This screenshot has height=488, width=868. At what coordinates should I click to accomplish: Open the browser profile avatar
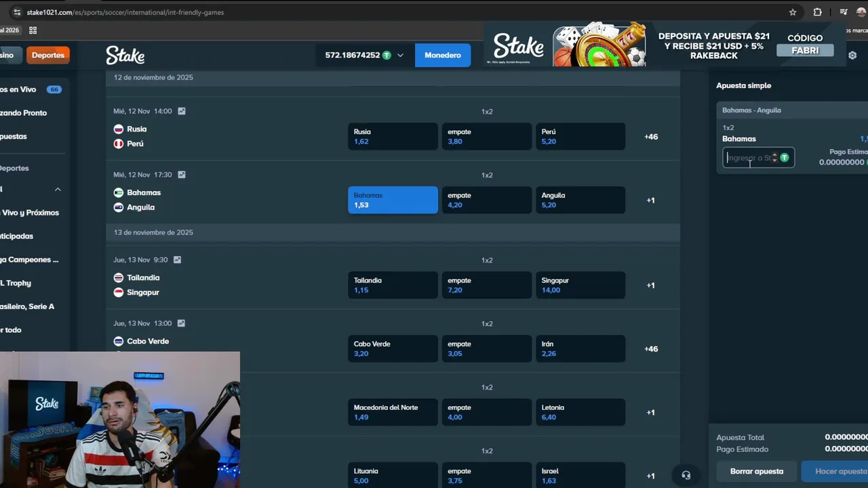pyautogui.click(x=862, y=12)
